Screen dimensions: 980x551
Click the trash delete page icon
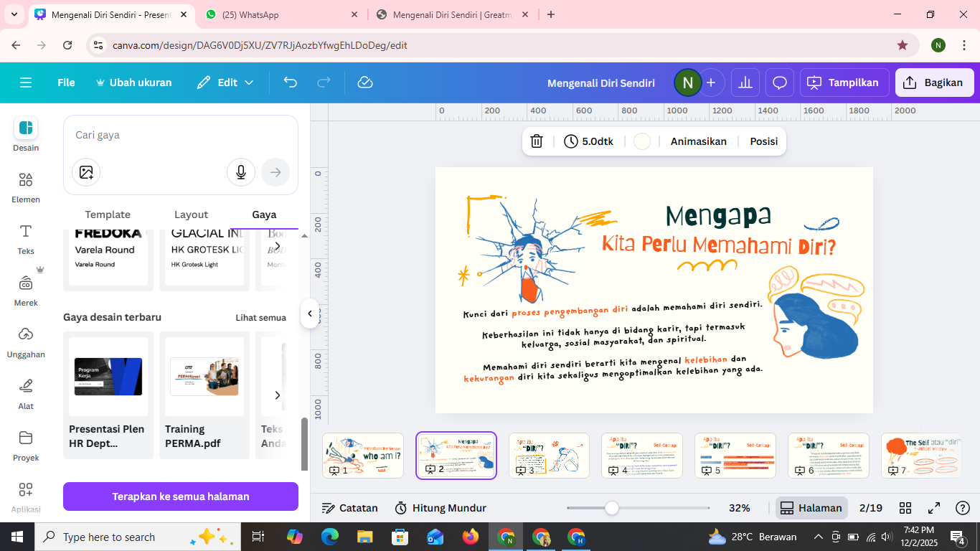pos(537,141)
